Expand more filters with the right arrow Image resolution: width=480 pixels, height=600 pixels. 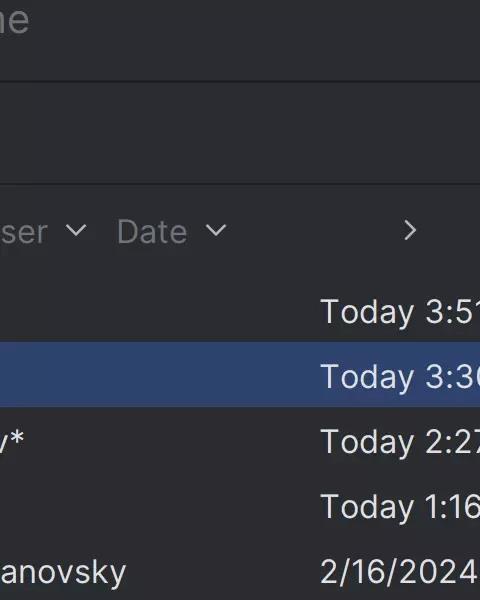(x=410, y=230)
